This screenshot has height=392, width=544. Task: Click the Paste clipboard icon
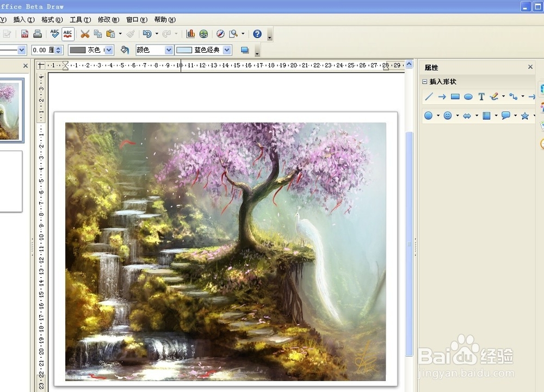tap(110, 34)
